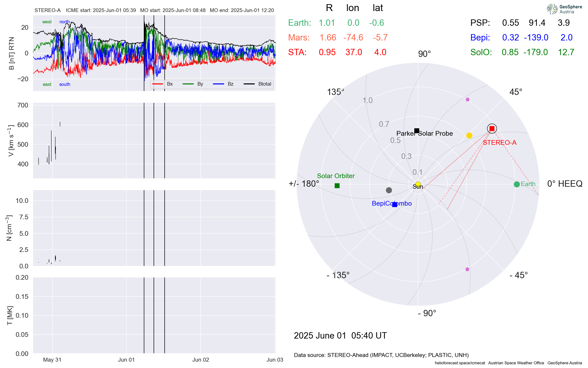Click the gold circle near STEREO-A
The height and width of the screenshot is (368, 588).
tap(469, 135)
